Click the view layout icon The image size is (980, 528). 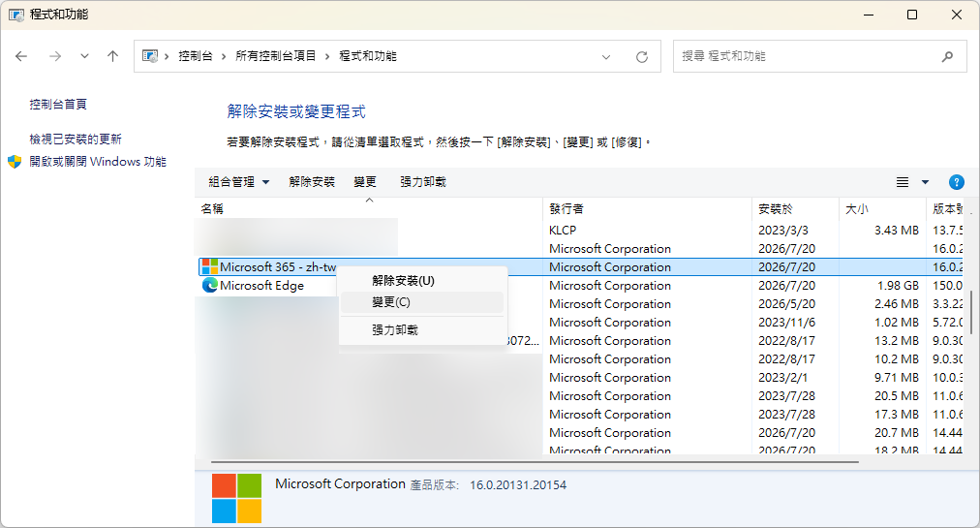click(903, 182)
